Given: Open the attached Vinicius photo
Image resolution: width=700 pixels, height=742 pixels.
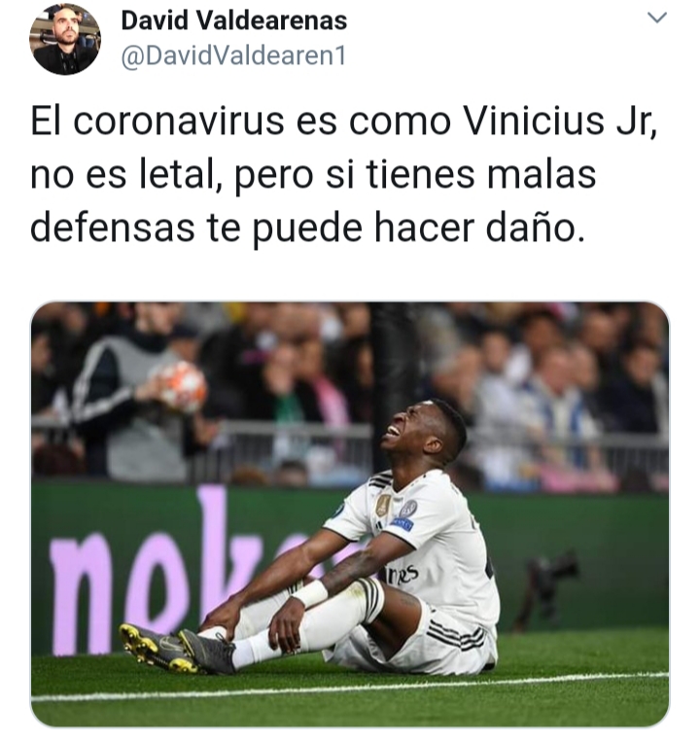Looking at the screenshot, I should click(350, 513).
